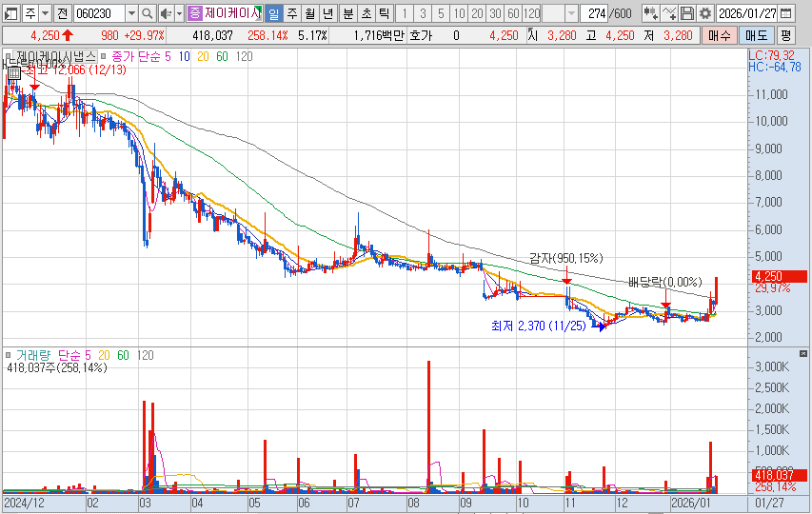Click the 매수 buy button
812x514 pixels.
(720, 35)
